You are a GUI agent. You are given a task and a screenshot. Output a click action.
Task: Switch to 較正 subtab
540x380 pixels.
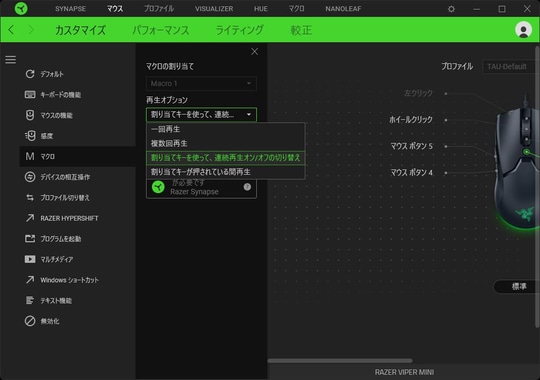click(301, 30)
